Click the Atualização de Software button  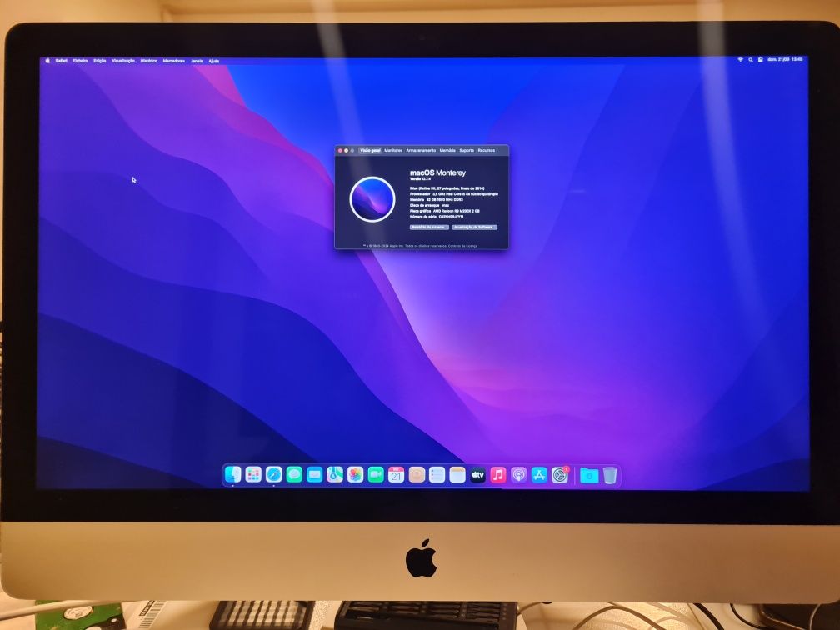pyautogui.click(x=475, y=227)
